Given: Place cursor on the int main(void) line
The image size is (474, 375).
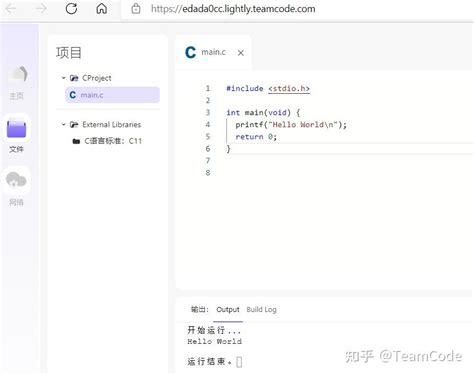Looking at the screenshot, I should tap(263, 113).
